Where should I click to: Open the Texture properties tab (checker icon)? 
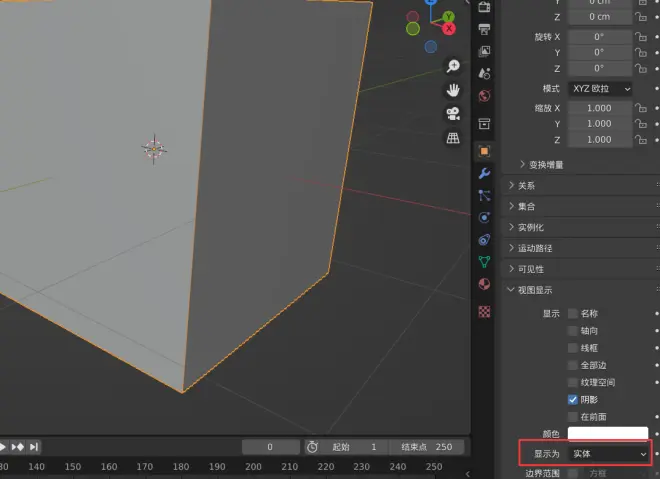click(484, 312)
